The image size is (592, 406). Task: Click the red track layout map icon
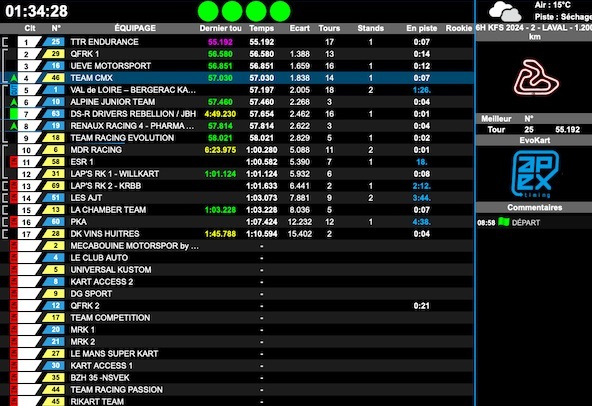[536, 77]
